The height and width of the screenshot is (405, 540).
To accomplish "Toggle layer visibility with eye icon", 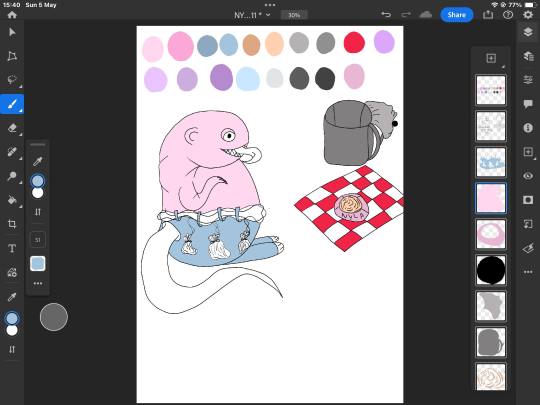I will (x=528, y=176).
